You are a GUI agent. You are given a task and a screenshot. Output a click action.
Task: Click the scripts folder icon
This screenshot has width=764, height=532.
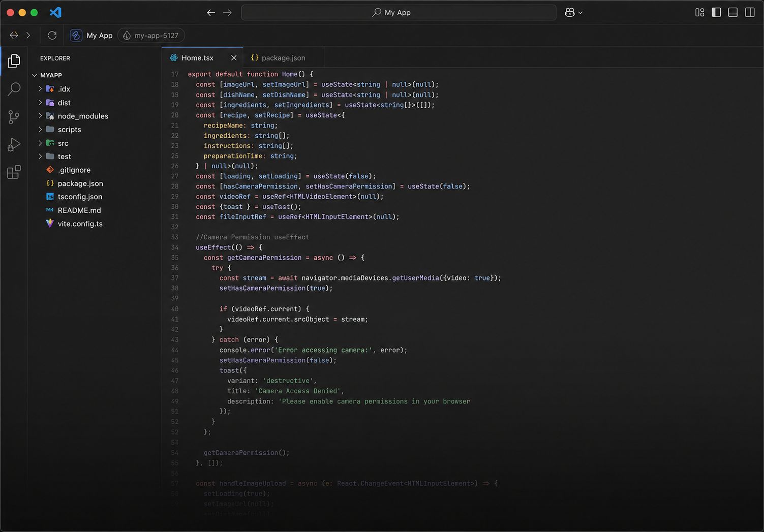coord(50,130)
